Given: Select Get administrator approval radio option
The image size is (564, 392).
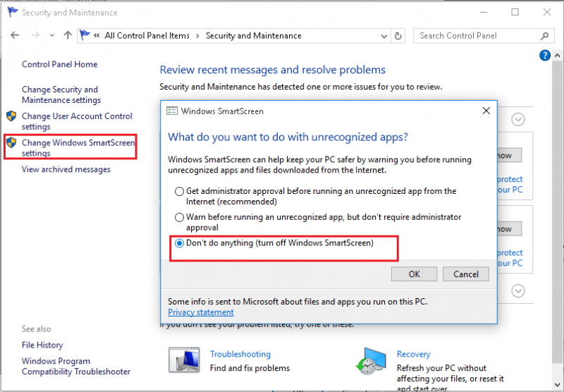Looking at the screenshot, I should pos(179,191).
